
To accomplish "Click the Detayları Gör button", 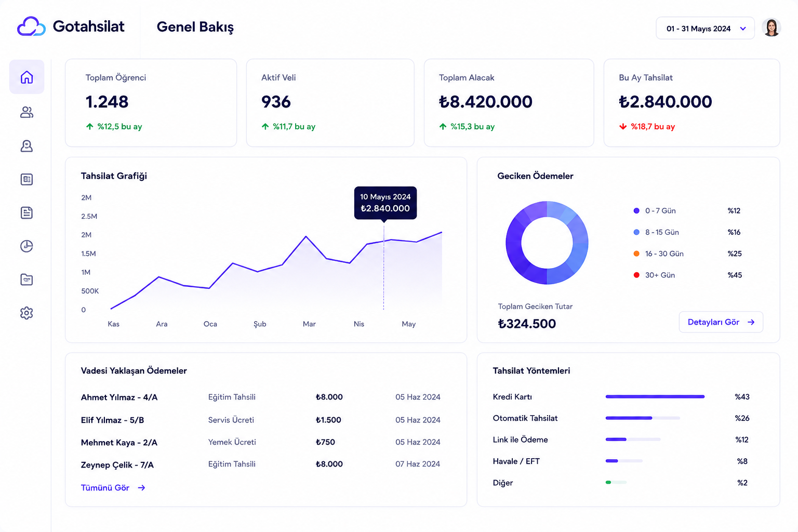I will pos(721,322).
